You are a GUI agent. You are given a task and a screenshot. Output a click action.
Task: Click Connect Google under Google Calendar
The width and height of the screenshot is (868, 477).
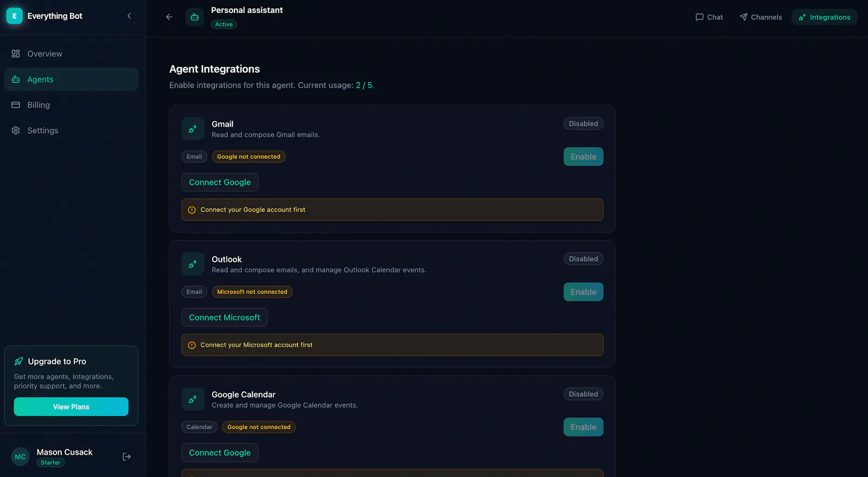220,453
